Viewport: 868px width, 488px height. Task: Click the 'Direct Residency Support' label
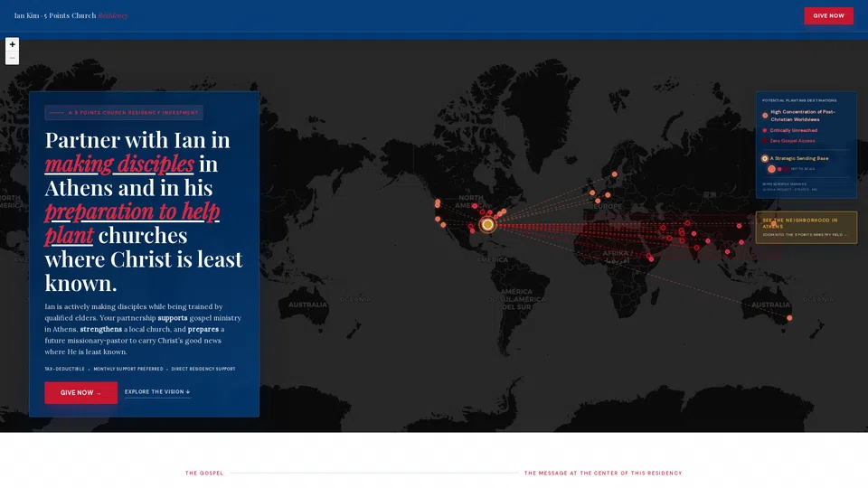[203, 369]
